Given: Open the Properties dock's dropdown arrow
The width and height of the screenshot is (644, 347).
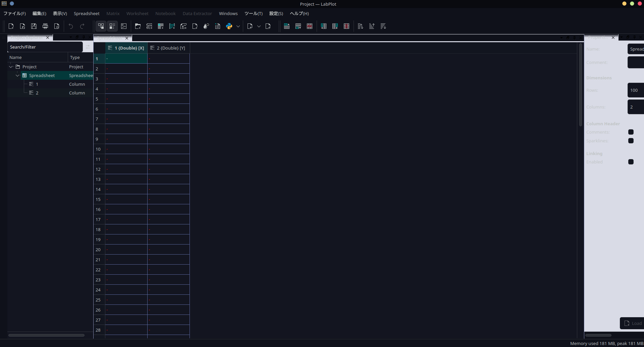Looking at the screenshot, I should [x=622, y=37].
